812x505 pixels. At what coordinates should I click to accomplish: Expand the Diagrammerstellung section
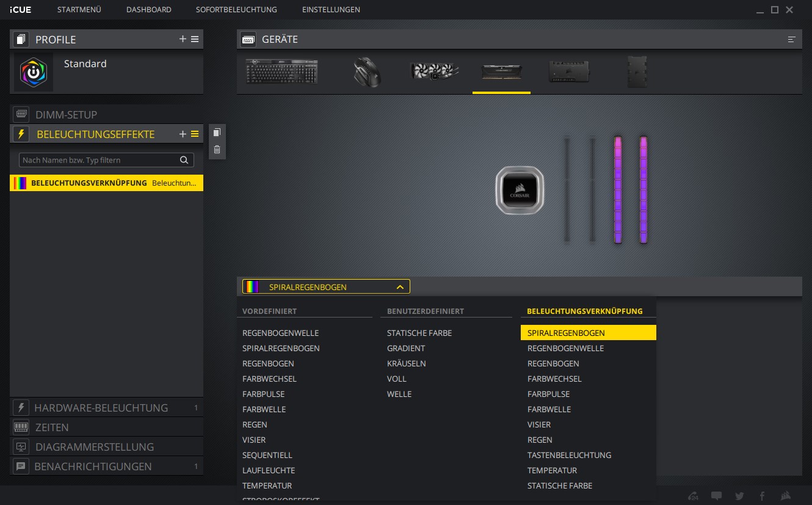pos(95,447)
